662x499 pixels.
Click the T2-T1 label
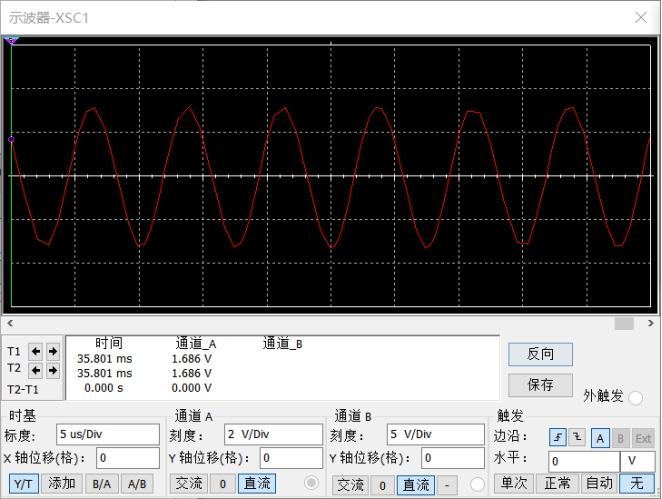click(x=23, y=389)
